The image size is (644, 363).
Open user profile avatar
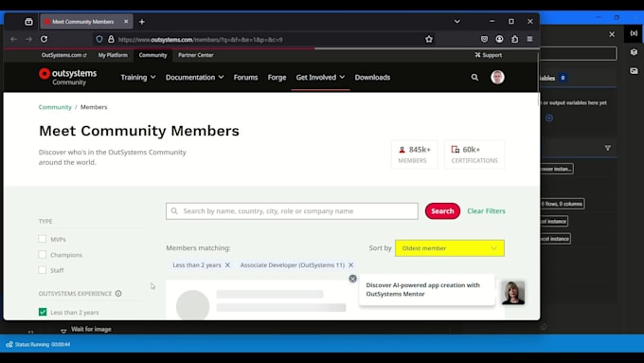click(497, 78)
